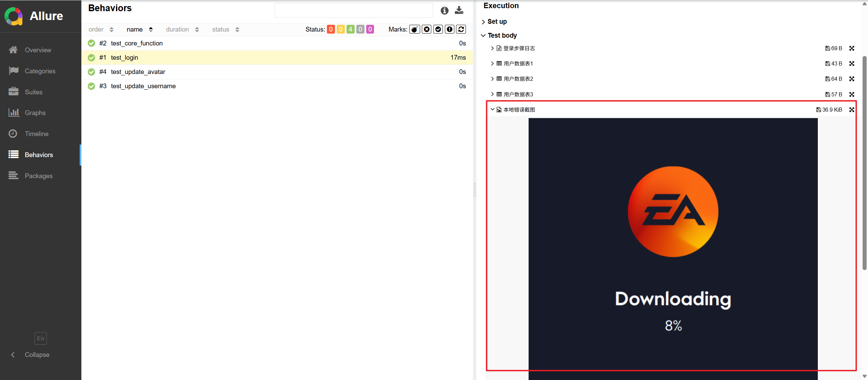Expand the 用户数据表3 attachment

click(512, 94)
